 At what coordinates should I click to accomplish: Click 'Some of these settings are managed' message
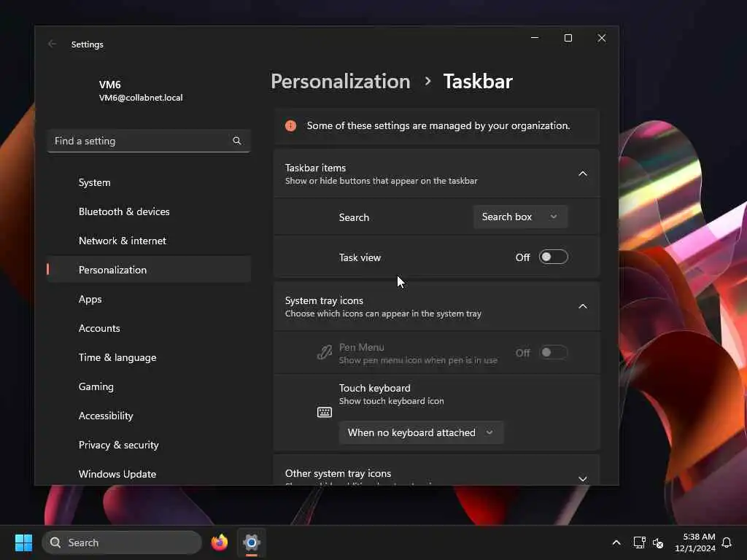pos(438,125)
